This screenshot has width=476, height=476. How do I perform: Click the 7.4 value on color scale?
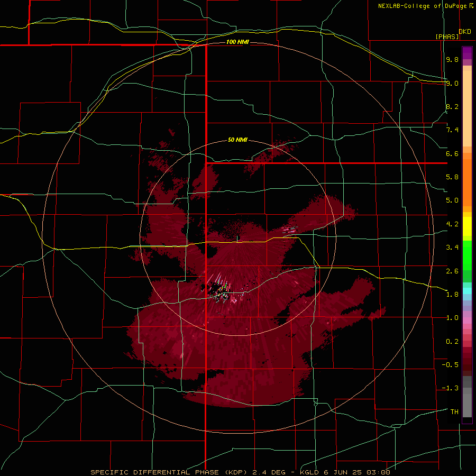(452, 130)
